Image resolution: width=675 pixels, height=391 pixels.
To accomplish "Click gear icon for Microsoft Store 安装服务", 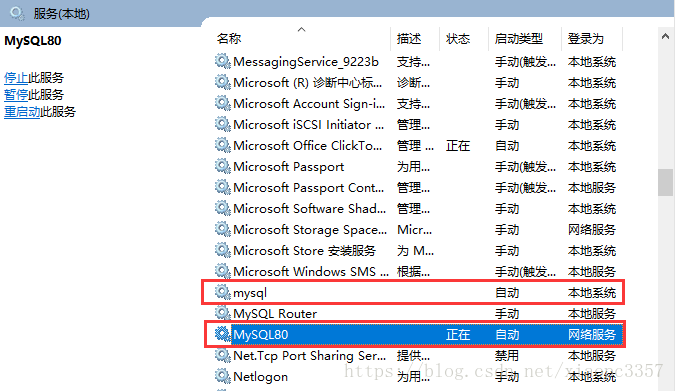I will click(x=223, y=250).
